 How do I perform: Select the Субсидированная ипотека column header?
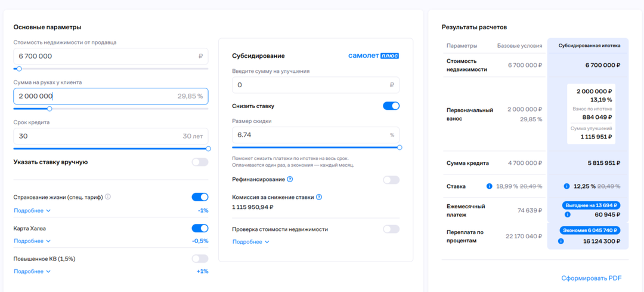(589, 45)
